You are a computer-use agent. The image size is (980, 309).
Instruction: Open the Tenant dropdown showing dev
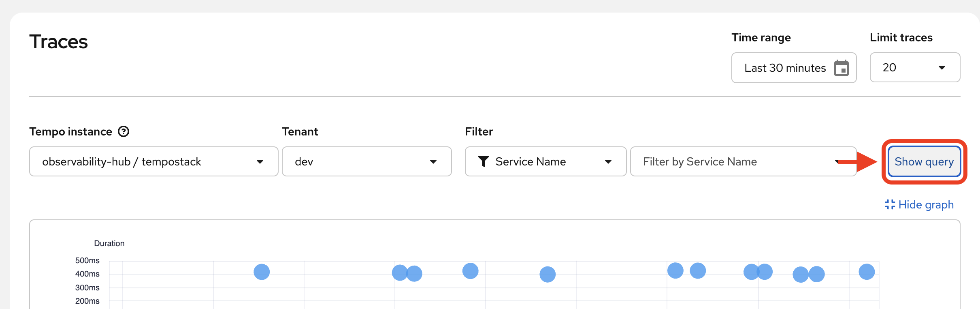click(366, 161)
